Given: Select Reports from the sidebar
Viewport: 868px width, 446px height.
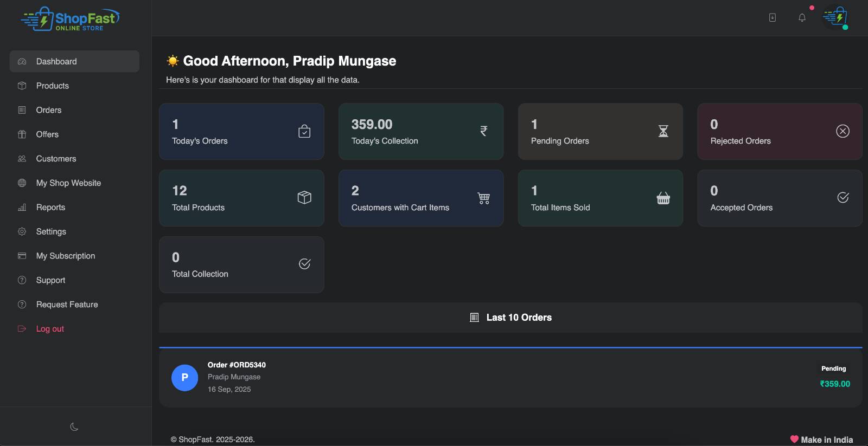Looking at the screenshot, I should [x=50, y=207].
